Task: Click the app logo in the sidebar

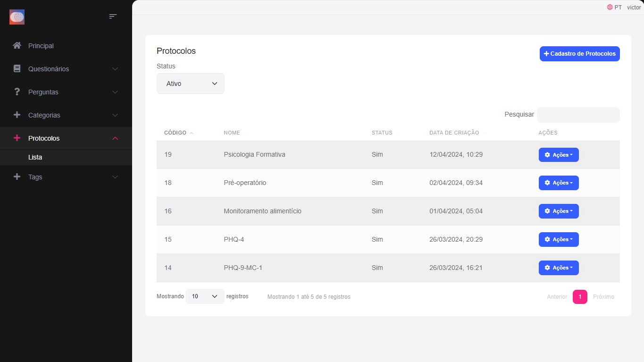Action: tap(17, 17)
